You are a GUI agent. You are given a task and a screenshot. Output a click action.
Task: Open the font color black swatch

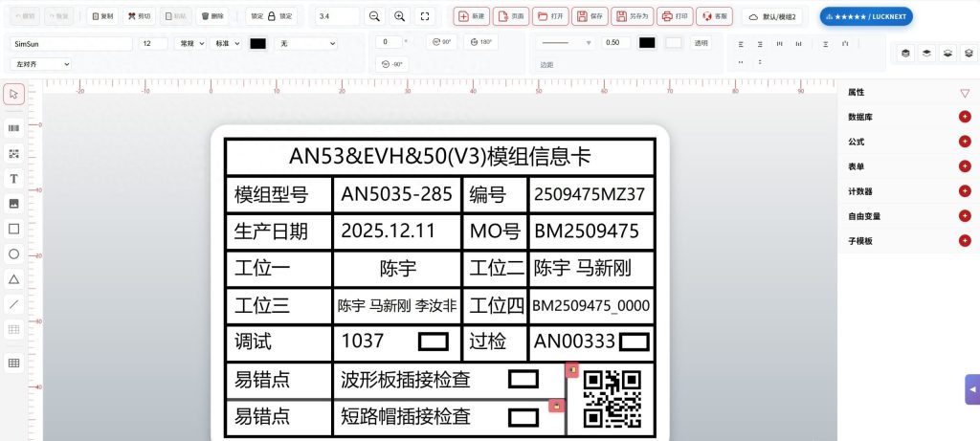tap(258, 44)
